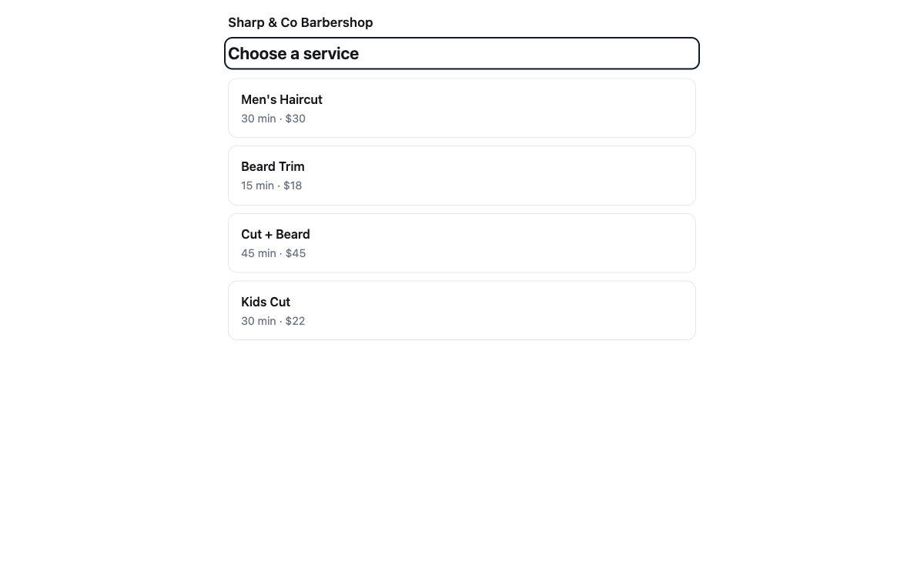Click the 15 min · $18 details line
The width and height of the screenshot is (924, 585).
(272, 186)
